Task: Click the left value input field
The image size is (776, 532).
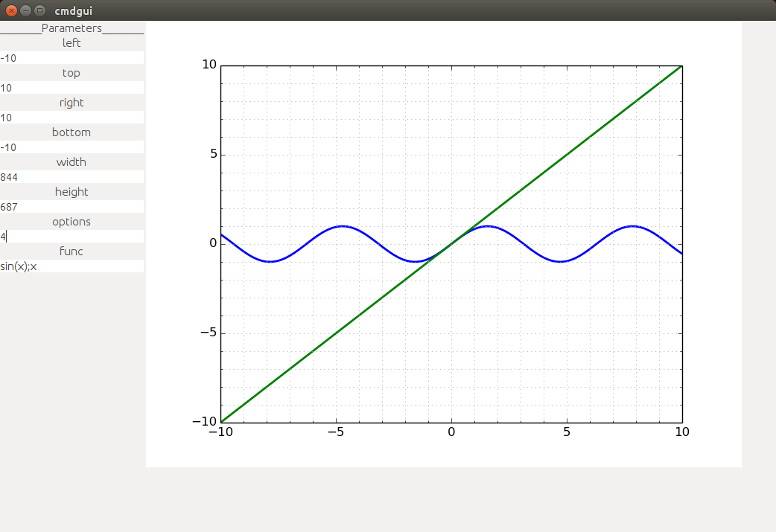Action: coord(71,58)
